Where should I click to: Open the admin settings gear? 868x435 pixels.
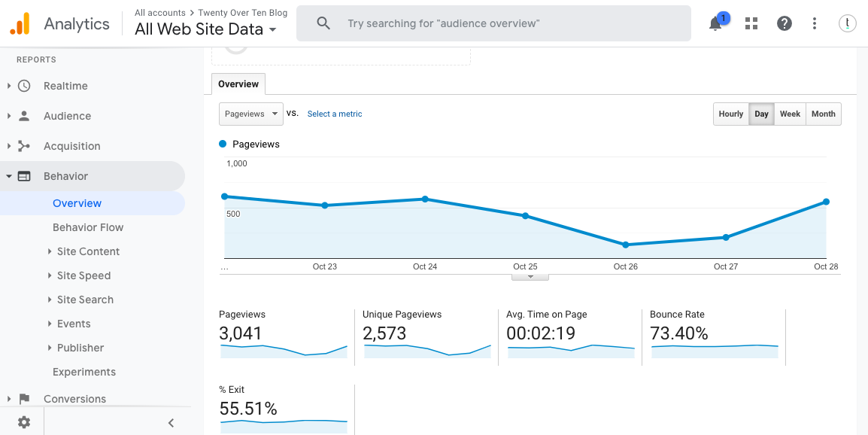(23, 422)
